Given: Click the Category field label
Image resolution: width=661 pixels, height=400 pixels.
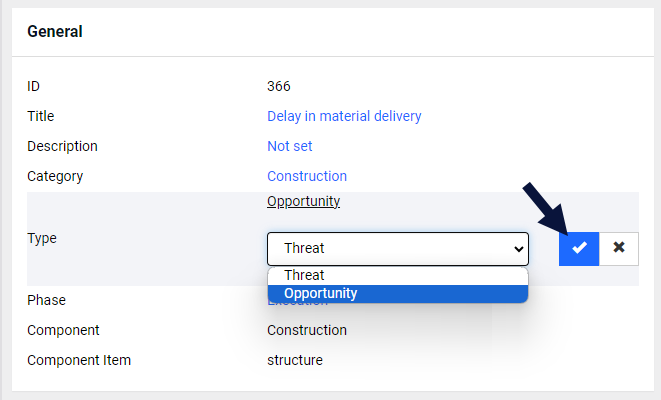Looking at the screenshot, I should [x=55, y=176].
